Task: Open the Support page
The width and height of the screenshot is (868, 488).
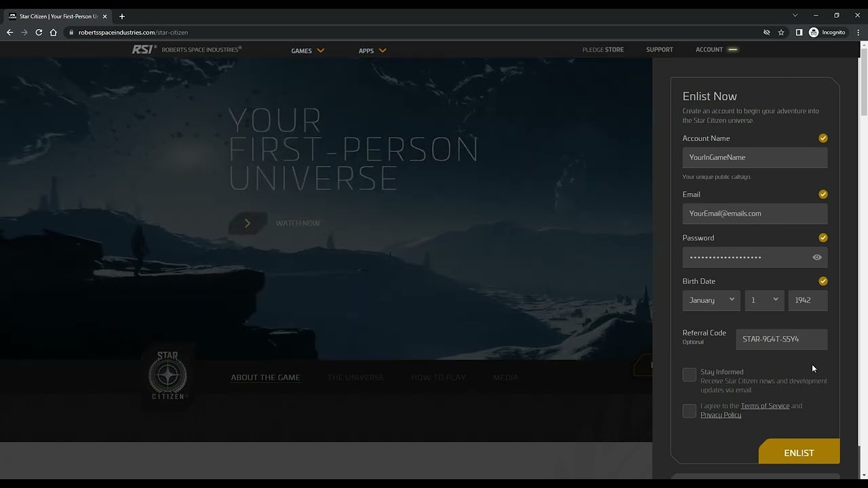Action: point(660,49)
